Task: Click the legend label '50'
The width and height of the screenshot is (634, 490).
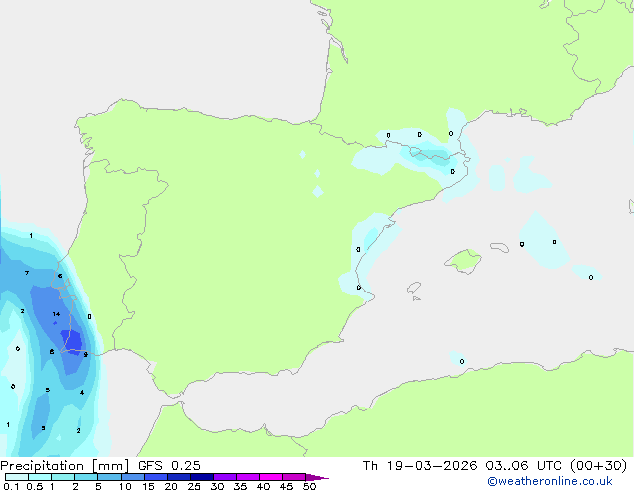Action: pos(309,486)
